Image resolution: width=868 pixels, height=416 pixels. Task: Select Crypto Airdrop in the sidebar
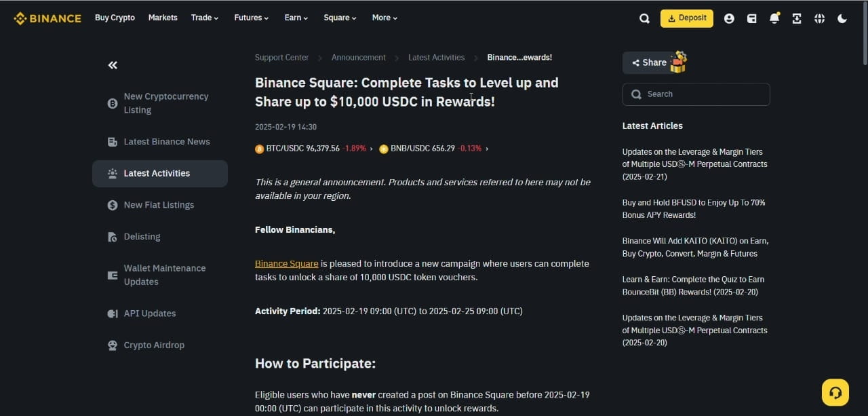click(x=154, y=345)
